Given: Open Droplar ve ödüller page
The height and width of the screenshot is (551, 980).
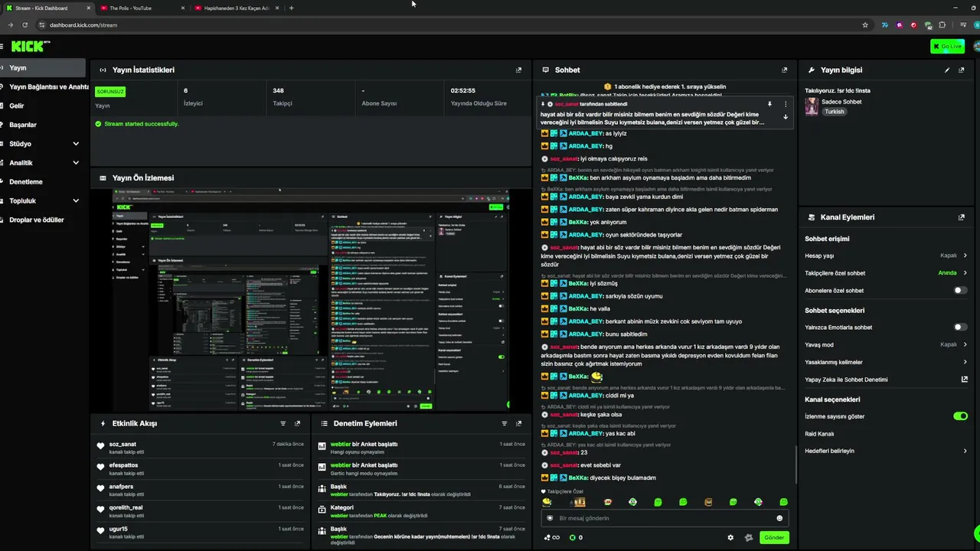Looking at the screenshot, I should [x=43, y=220].
